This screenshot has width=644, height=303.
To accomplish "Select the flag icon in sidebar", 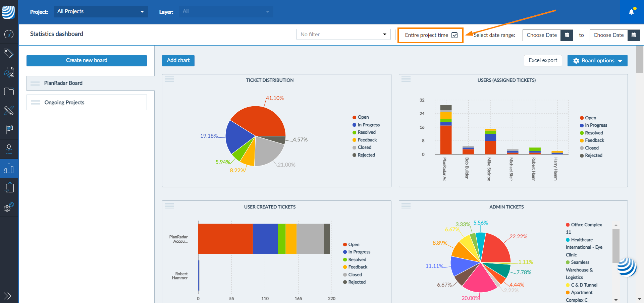I will [x=9, y=129].
